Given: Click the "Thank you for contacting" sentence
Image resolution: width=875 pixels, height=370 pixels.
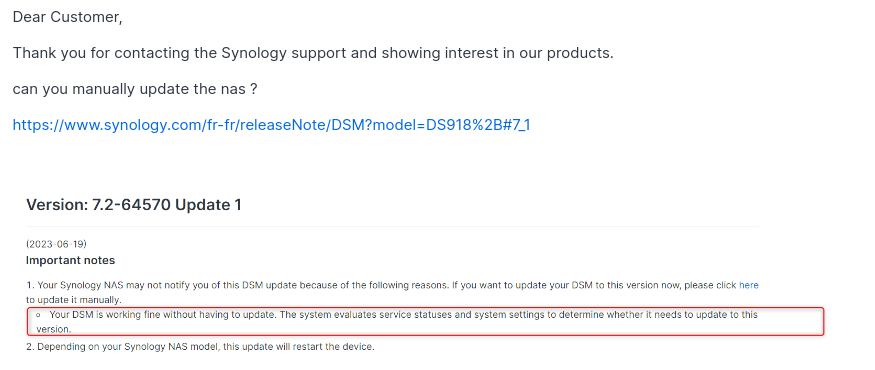Looking at the screenshot, I should coord(313,53).
